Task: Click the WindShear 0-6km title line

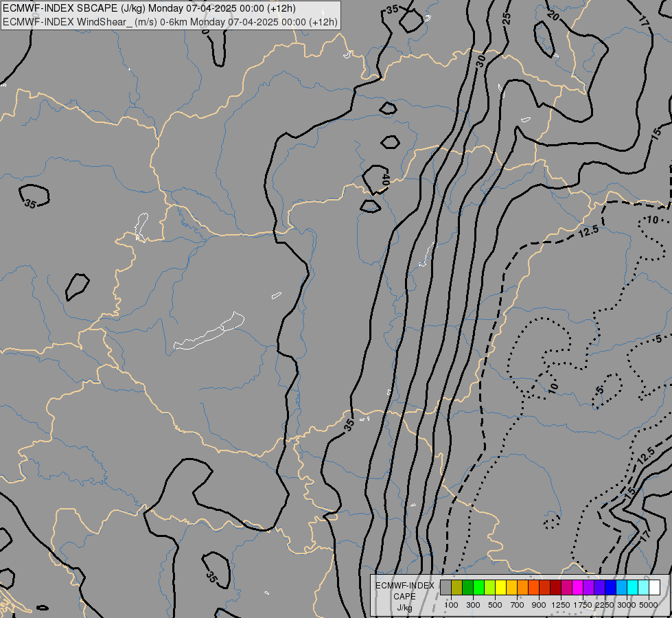Action: (170, 22)
